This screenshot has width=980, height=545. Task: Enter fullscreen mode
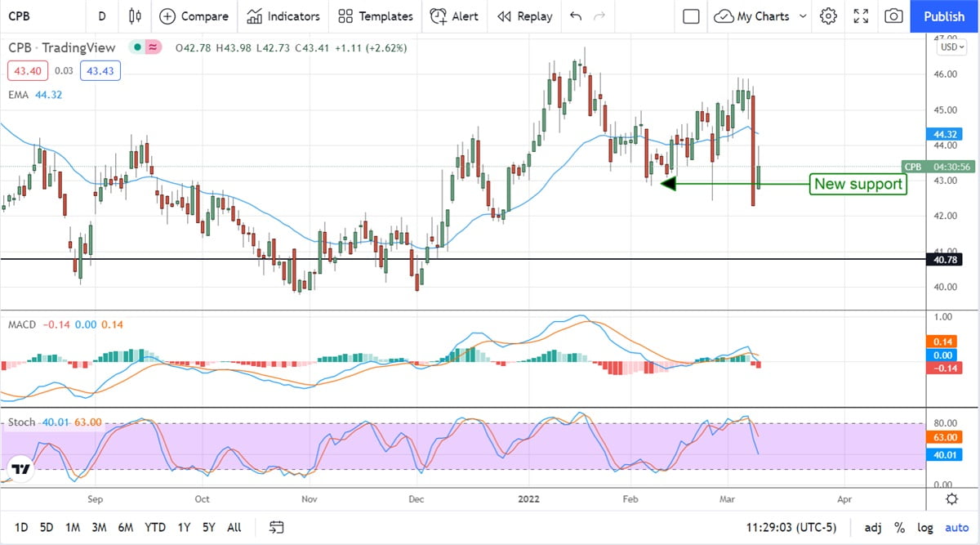tap(861, 16)
